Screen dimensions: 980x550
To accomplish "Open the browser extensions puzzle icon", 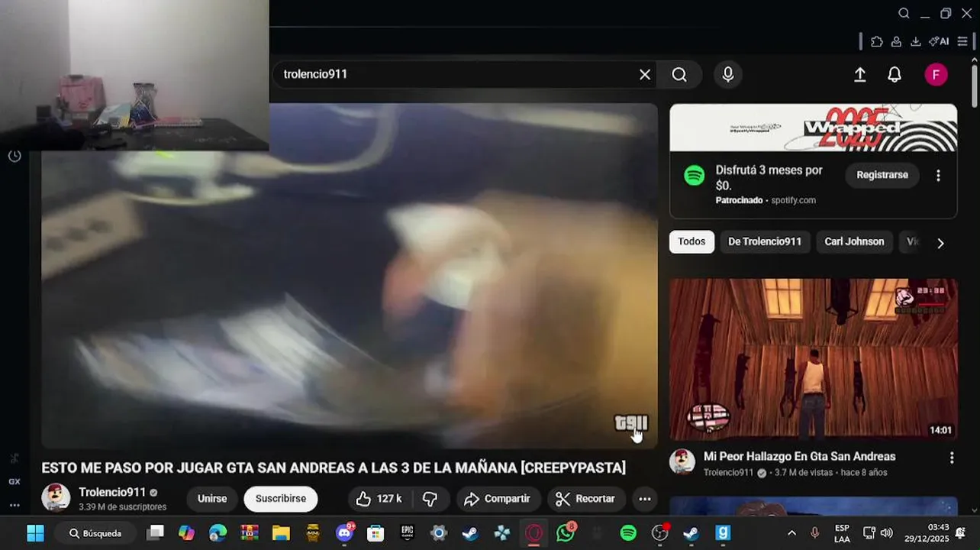I will (x=877, y=41).
